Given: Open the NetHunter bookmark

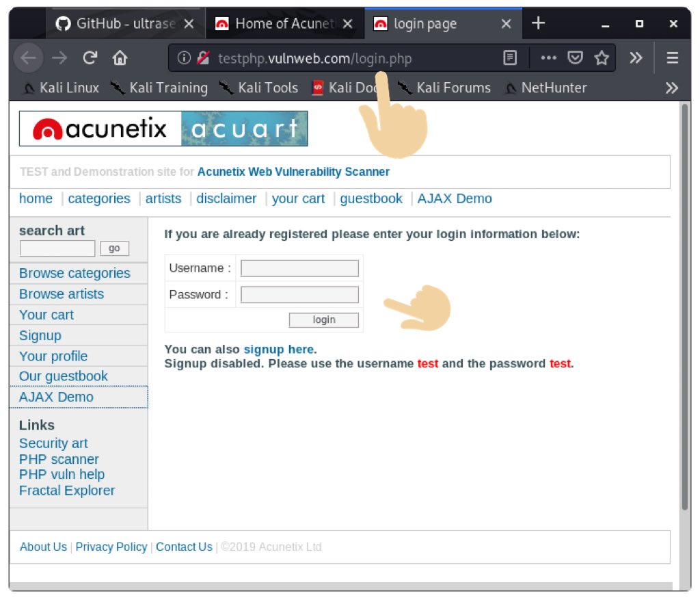Looking at the screenshot, I should click(545, 88).
